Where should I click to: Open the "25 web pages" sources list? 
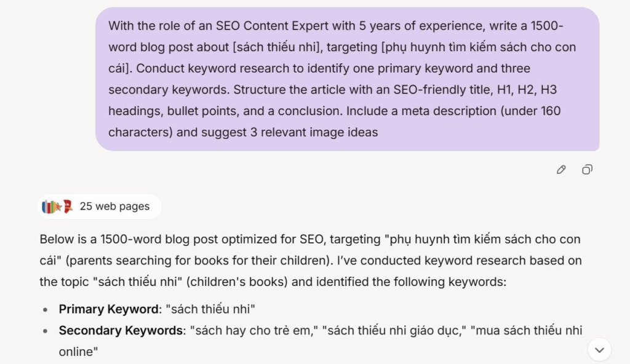pos(114,207)
